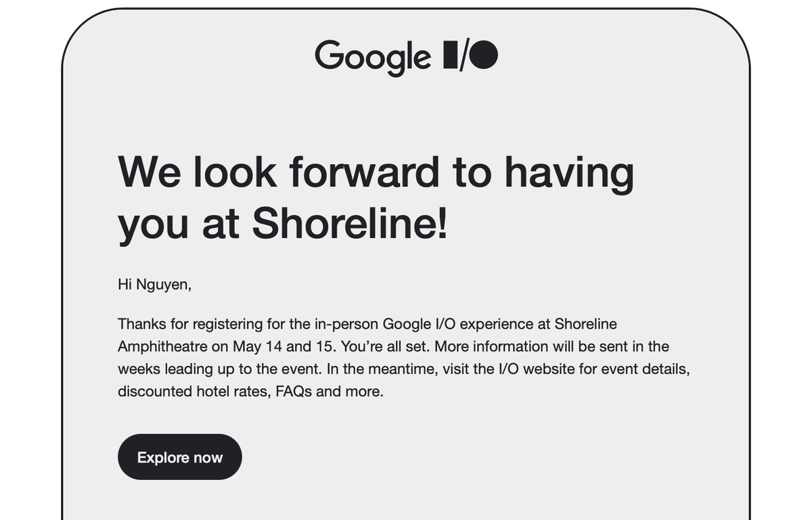Image resolution: width=812 pixels, height=520 pixels.
Task: Click the Google wordmark in the header
Action: click(373, 57)
